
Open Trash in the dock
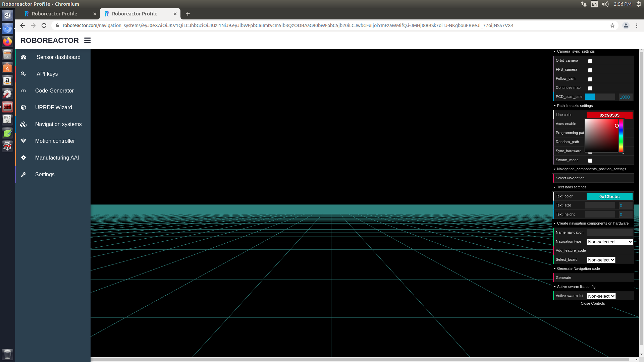pyautogui.click(x=7, y=354)
